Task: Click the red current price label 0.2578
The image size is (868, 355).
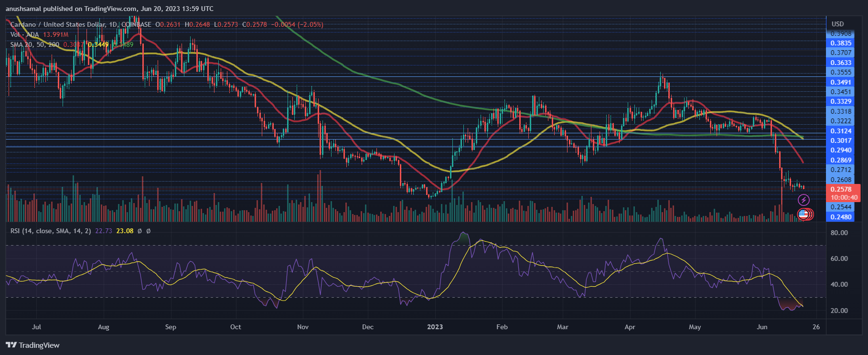Action: coord(840,189)
